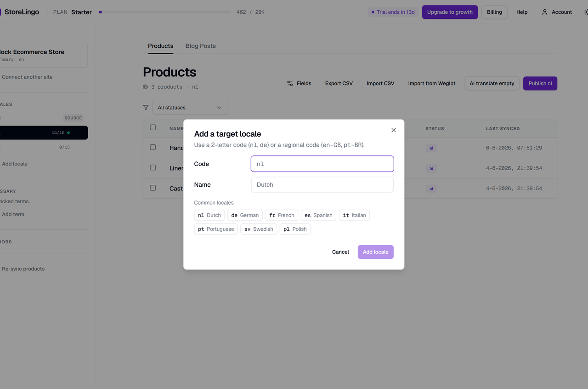Toggle the select-all checkbox in table header
588x389 pixels.
click(153, 127)
